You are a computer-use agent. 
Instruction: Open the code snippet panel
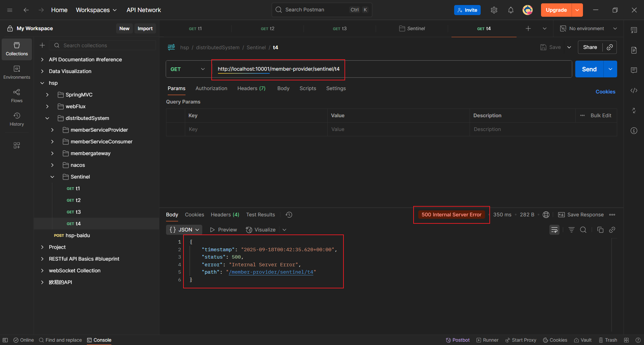click(x=634, y=90)
